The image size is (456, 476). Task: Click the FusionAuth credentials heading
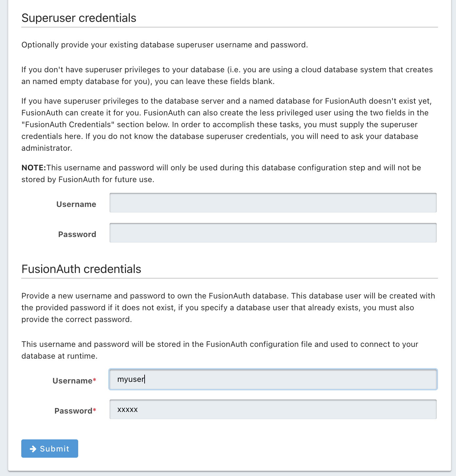(81, 269)
